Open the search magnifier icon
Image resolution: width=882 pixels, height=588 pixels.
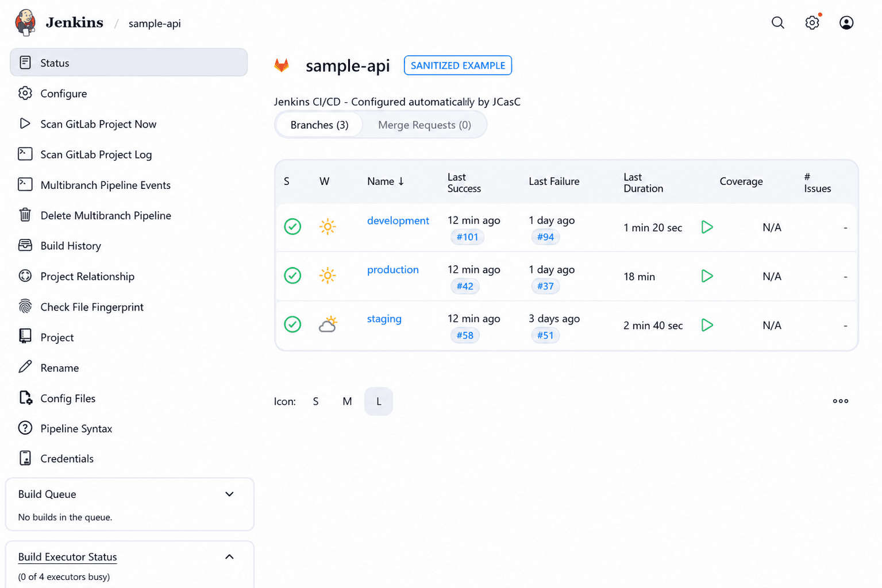(778, 22)
